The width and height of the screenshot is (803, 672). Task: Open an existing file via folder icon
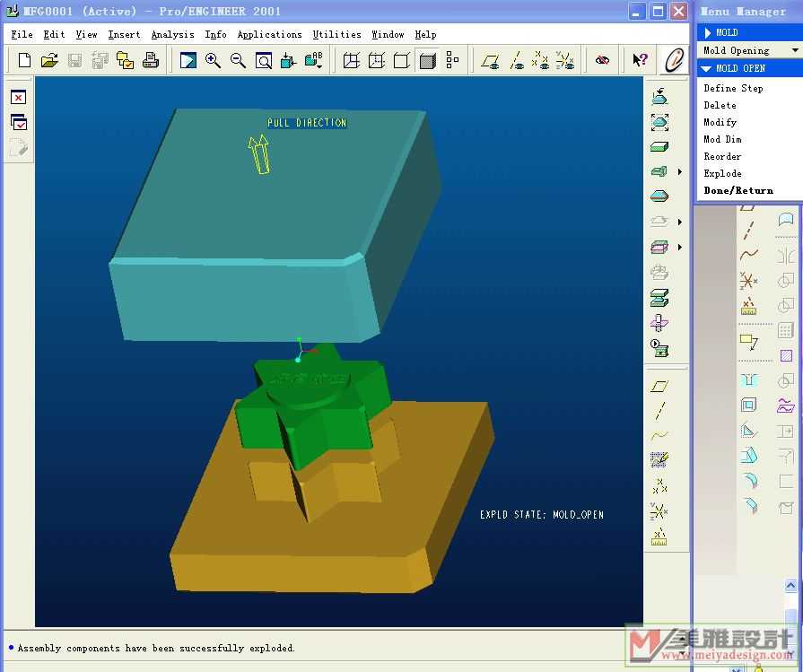(x=49, y=60)
